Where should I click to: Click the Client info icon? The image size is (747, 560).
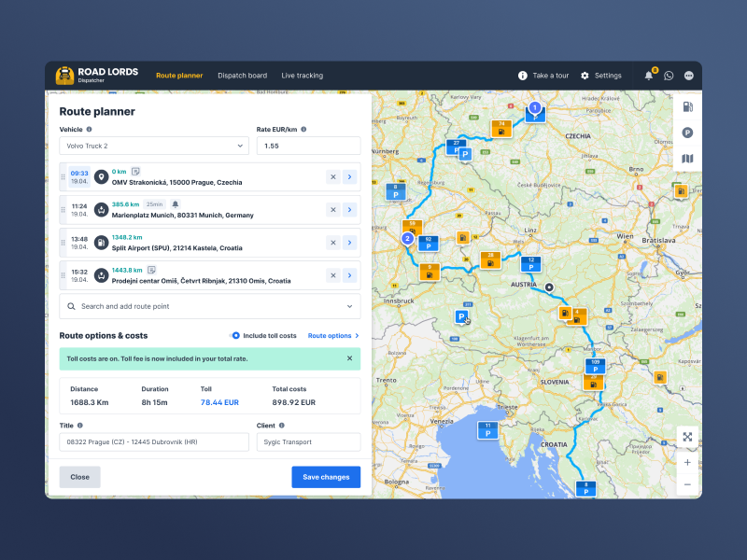click(282, 426)
